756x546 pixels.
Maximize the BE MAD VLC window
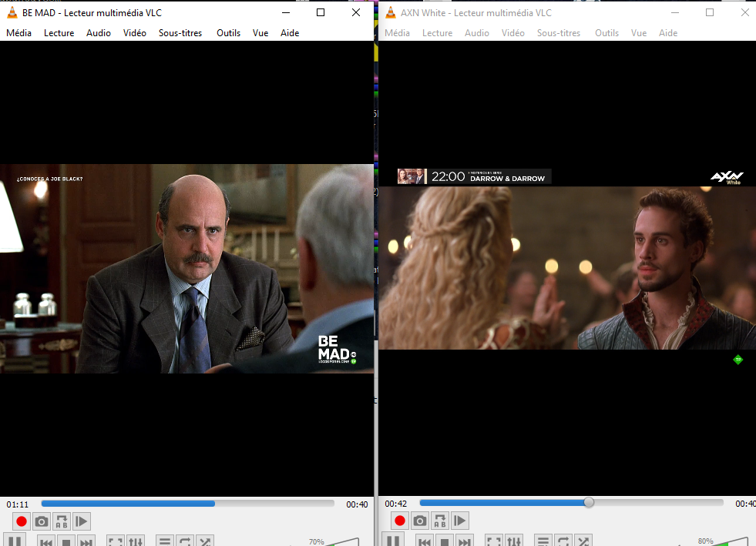tap(321, 12)
